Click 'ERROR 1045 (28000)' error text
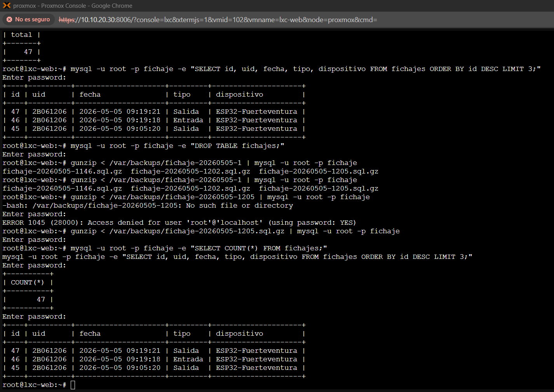This screenshot has width=554, height=392. [x=41, y=222]
